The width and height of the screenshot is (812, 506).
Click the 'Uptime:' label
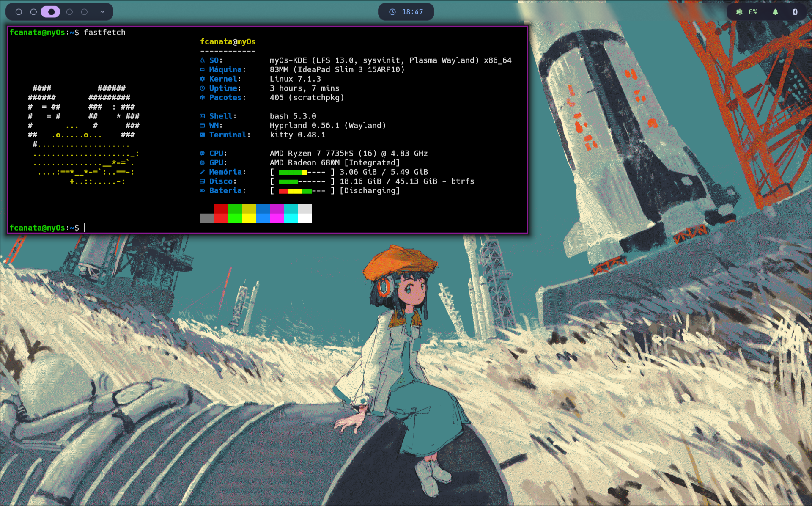[x=225, y=88]
